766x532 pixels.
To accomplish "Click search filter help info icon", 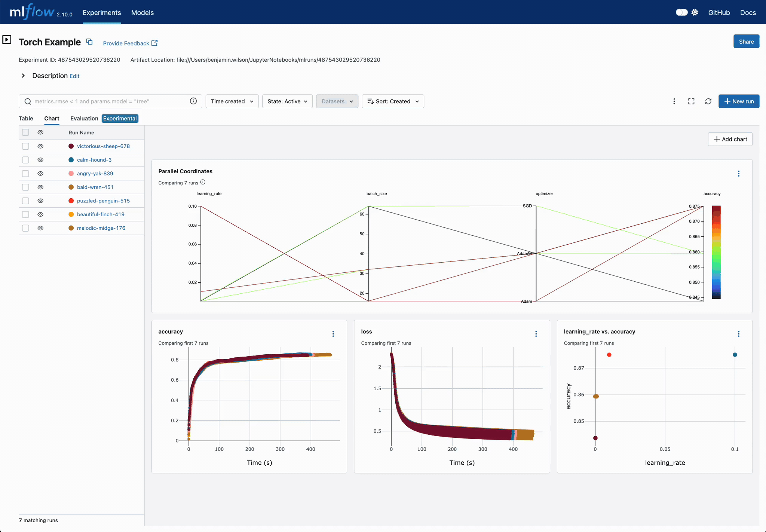I will pos(193,101).
